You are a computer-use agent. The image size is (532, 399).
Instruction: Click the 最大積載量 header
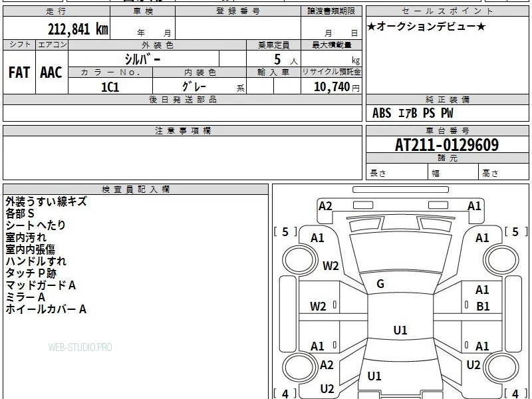(x=331, y=45)
